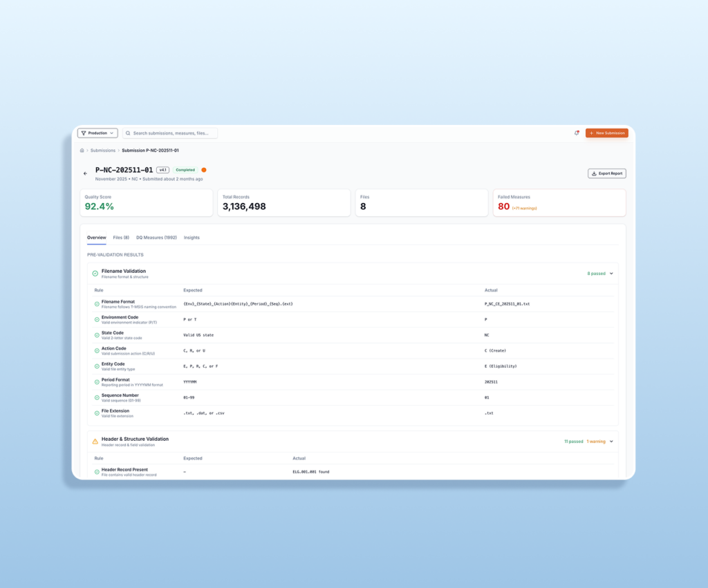Click the home icon in breadcrumb
708x588 pixels.
[x=82, y=150]
